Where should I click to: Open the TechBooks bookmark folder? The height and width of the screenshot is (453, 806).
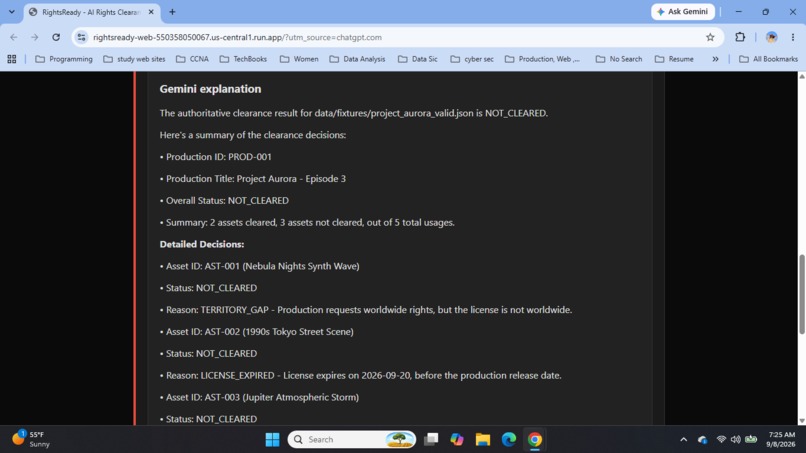click(243, 59)
